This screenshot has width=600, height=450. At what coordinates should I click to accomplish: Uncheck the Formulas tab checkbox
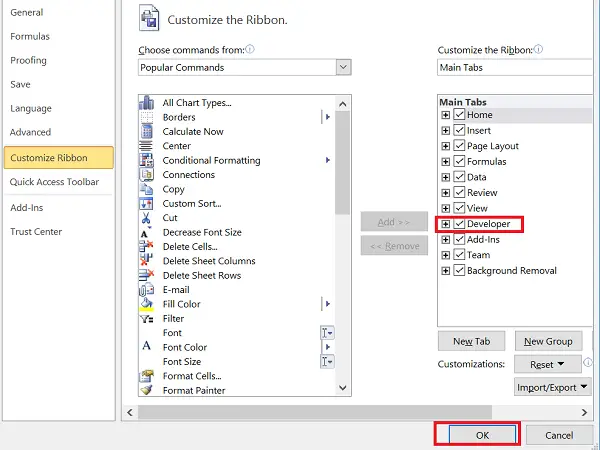click(x=459, y=161)
